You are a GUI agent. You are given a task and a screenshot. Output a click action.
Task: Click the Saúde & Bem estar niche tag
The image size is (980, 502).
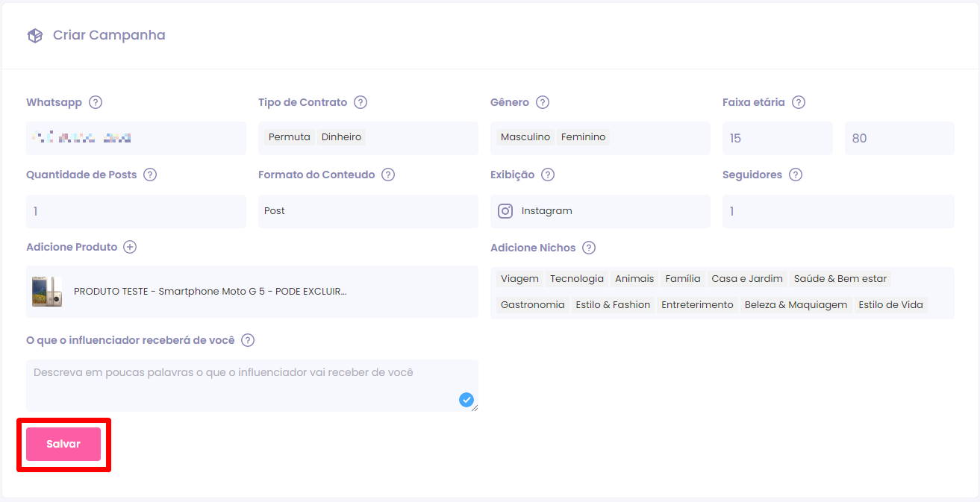coord(840,279)
